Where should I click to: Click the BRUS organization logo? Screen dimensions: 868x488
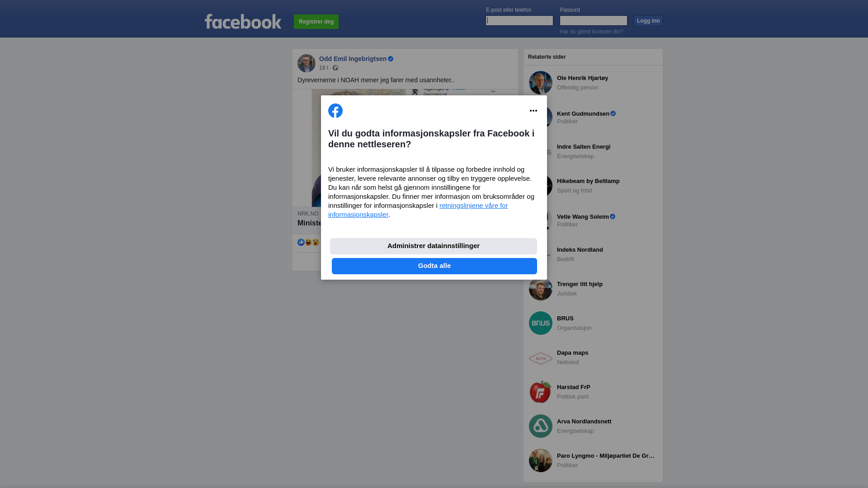pyautogui.click(x=541, y=323)
